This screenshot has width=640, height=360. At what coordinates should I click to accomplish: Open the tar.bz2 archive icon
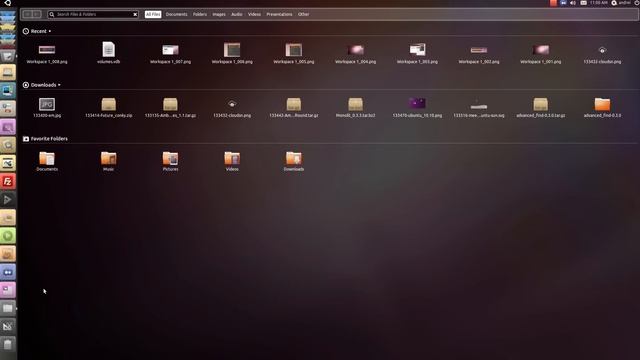[x=356, y=104]
